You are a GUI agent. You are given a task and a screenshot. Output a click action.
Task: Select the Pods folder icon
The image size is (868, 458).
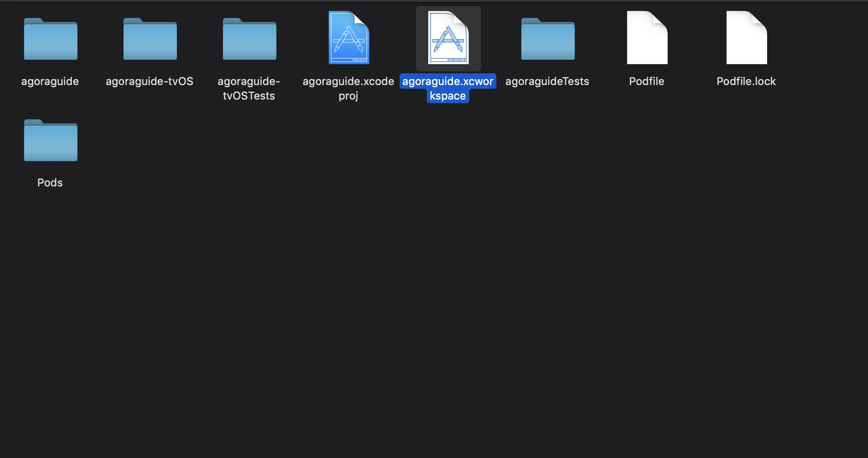coord(51,140)
